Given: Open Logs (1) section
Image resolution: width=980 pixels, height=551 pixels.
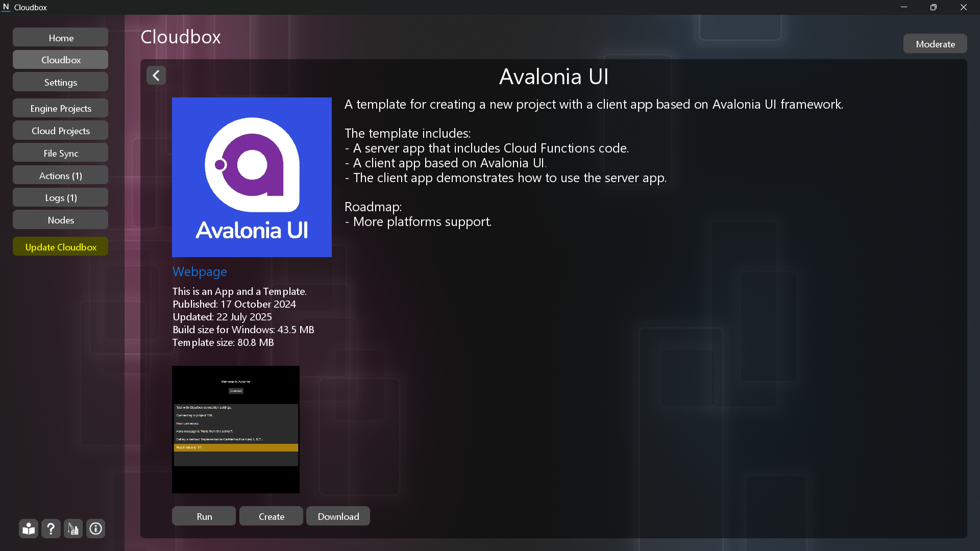Looking at the screenshot, I should pyautogui.click(x=61, y=197).
